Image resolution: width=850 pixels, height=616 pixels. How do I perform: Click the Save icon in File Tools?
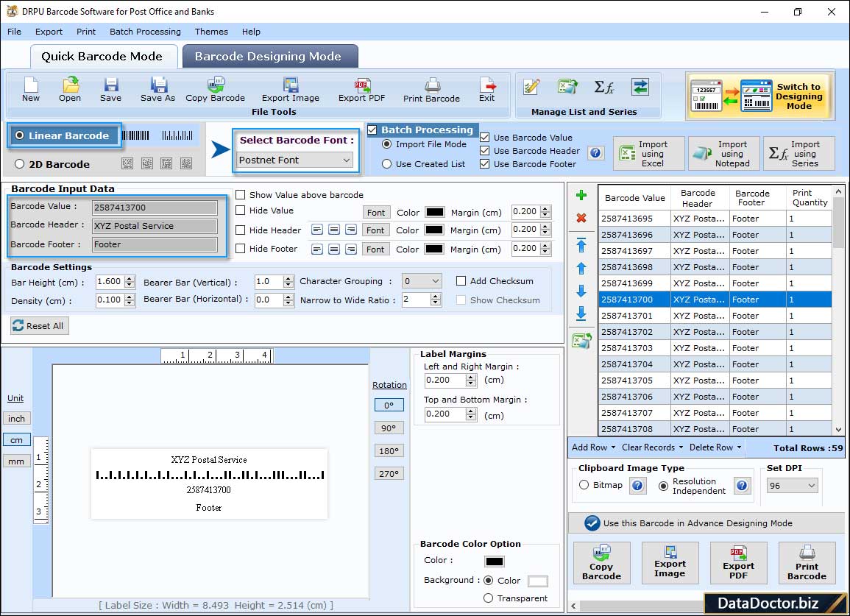click(110, 89)
